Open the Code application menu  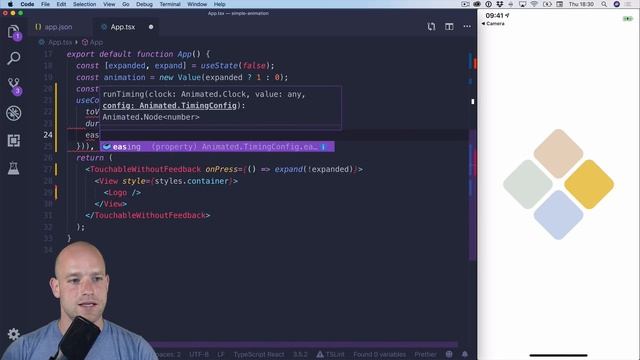coord(27,4)
